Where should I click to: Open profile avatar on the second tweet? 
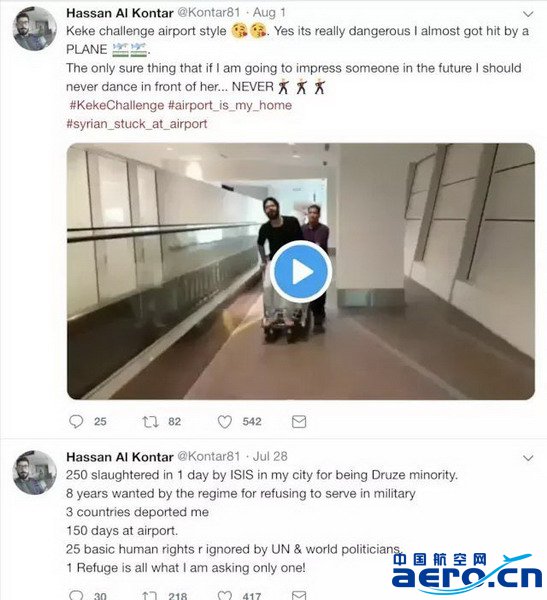35,473
